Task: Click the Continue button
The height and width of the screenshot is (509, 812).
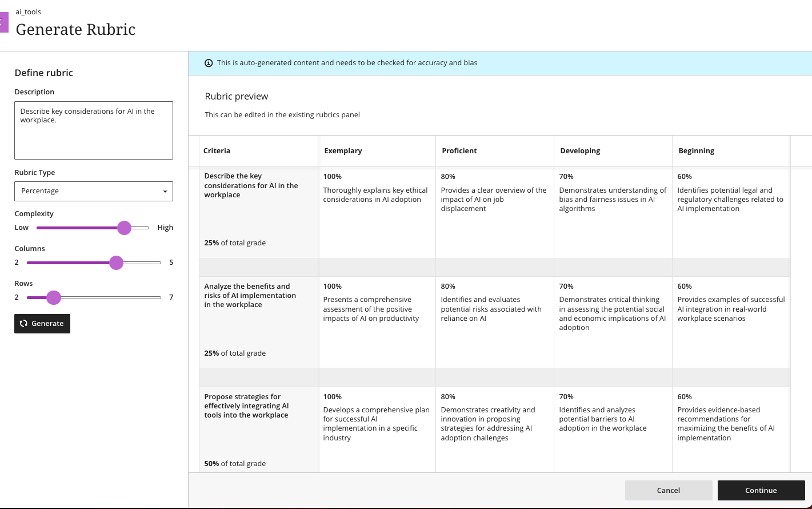Action: [x=761, y=490]
